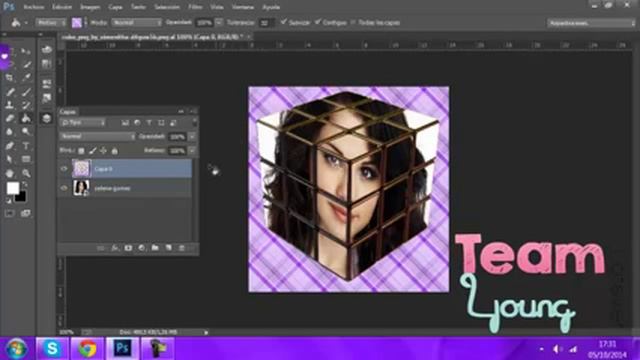Open fill source dropdown in options bar
Screen dimensions: 640x360
point(51,23)
